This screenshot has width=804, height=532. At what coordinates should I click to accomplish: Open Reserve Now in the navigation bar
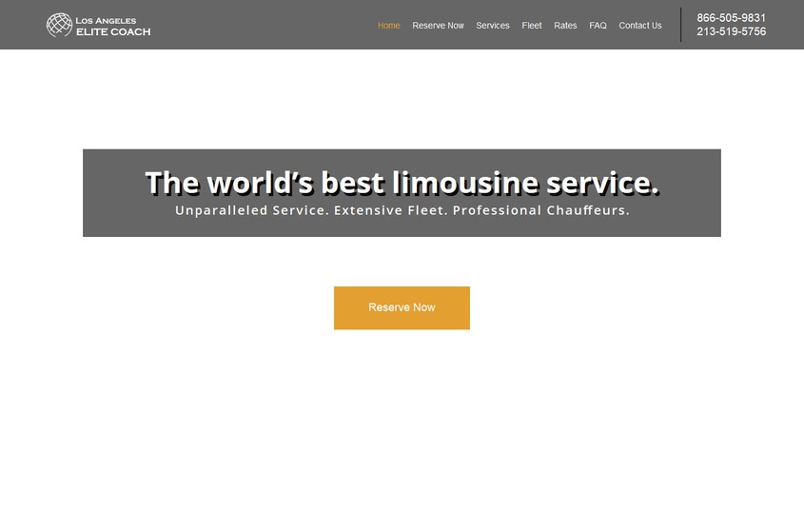pyautogui.click(x=438, y=25)
